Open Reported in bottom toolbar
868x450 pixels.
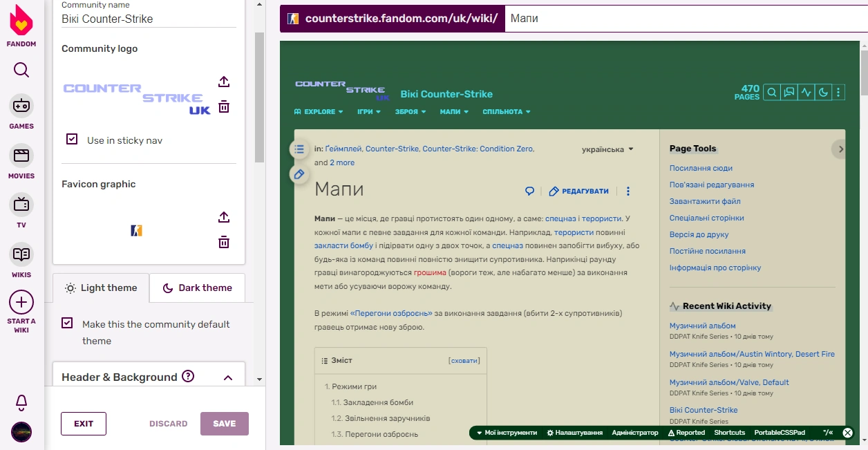tap(686, 433)
